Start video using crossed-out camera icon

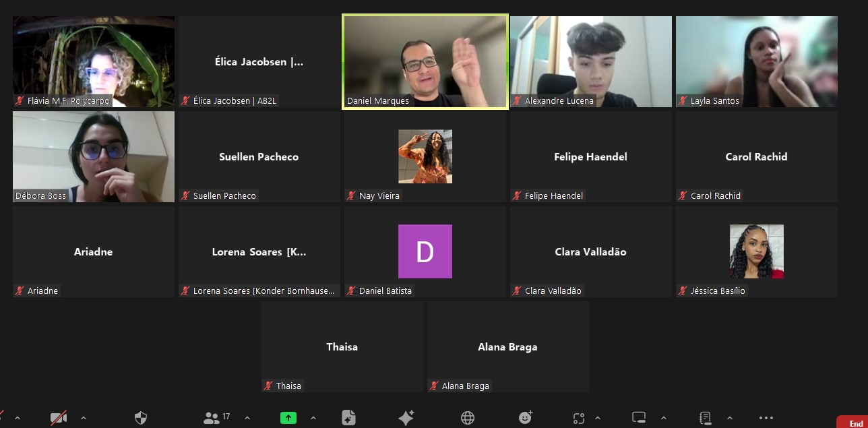coord(59,418)
